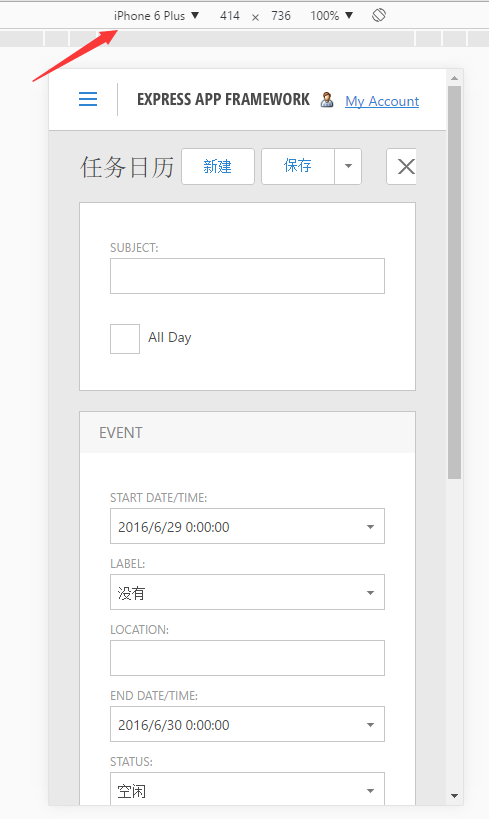Expand the Label dropdown showing 没有
The image size is (489, 819).
coord(247,592)
